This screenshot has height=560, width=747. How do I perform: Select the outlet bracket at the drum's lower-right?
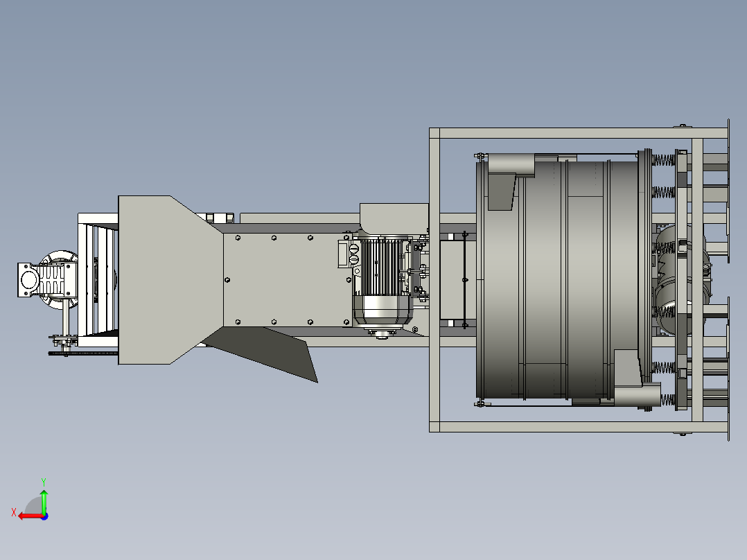(x=636, y=379)
